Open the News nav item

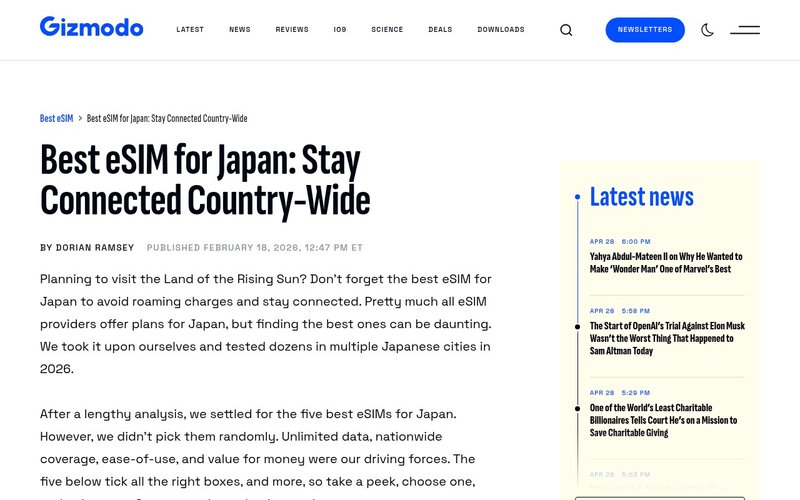tap(240, 30)
